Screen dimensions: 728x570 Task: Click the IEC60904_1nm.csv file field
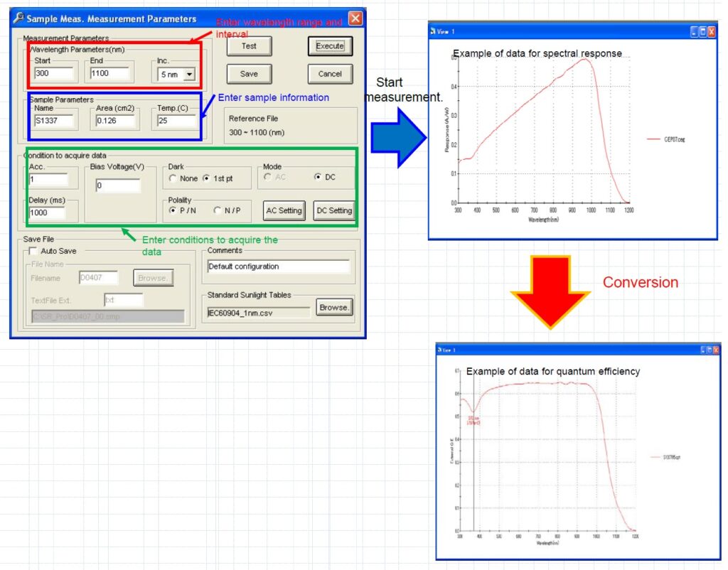[x=258, y=313]
